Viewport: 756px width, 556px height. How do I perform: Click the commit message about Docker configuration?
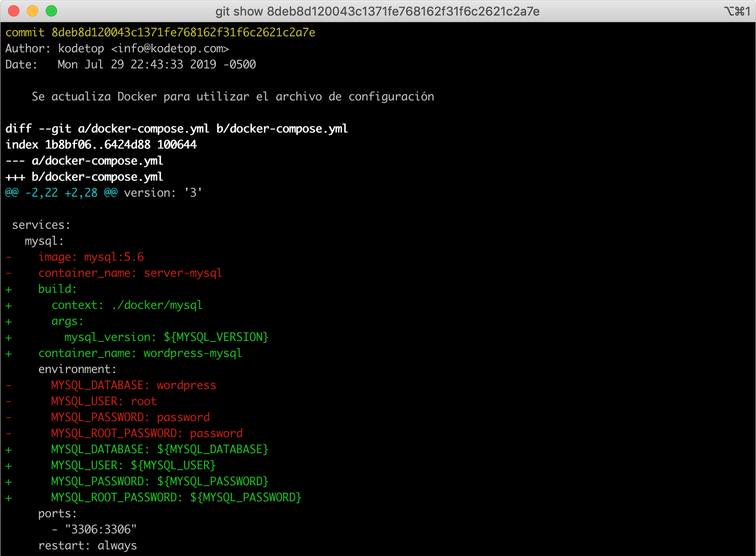click(232, 96)
